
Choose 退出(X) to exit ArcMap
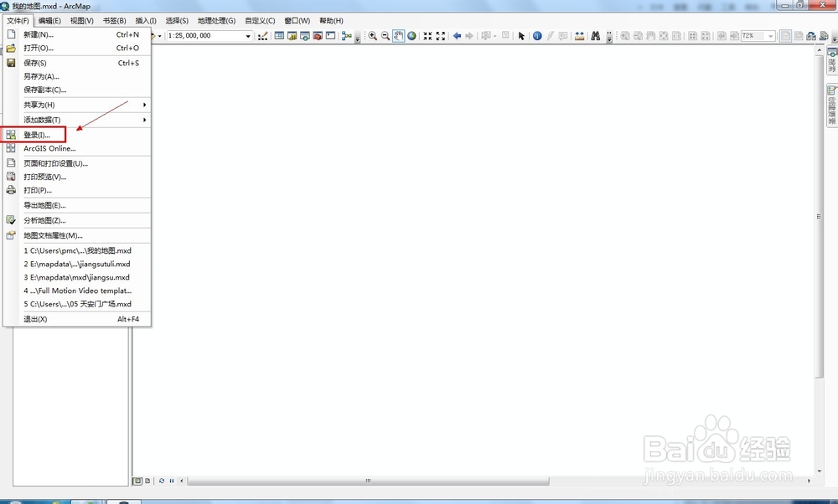pos(77,319)
